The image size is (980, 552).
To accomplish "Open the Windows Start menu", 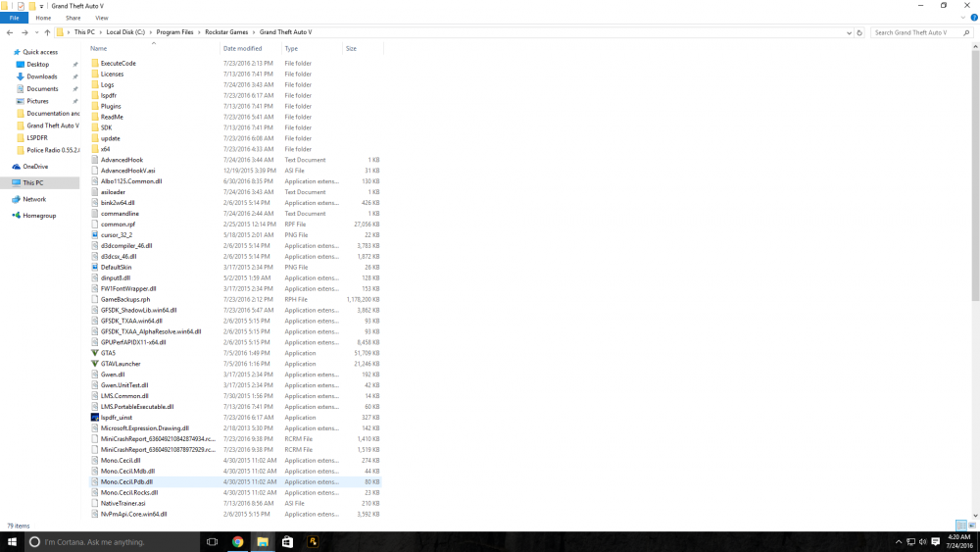I will click(x=12, y=541).
